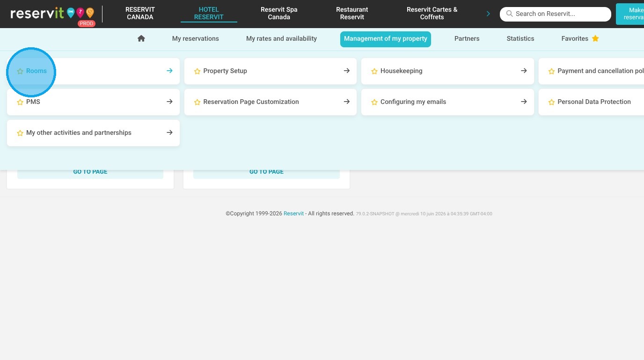The width and height of the screenshot is (644, 360).
Task: Select the HOTEL RESERVIT property tab
Action: point(209,13)
